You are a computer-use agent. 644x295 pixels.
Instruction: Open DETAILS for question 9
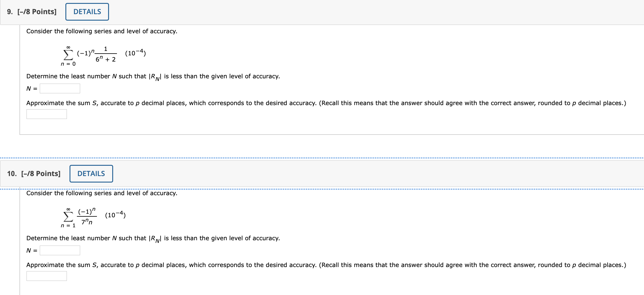point(87,12)
